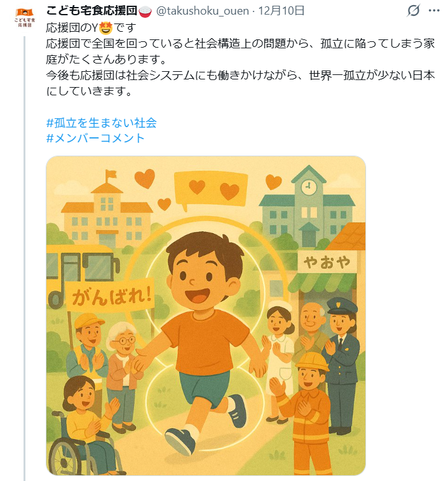448x481 pixels.
Task: Open the attached illustration of the running boy
Action: coord(206,315)
